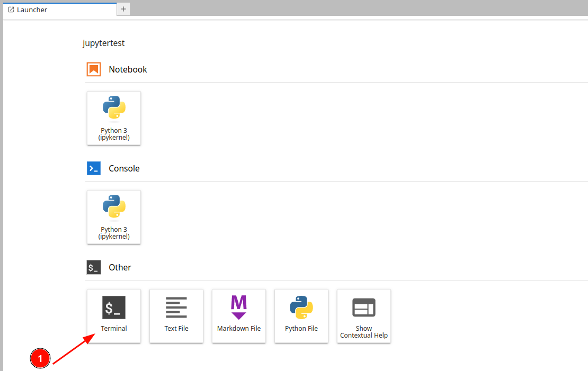Screen dimensions: 588x371
Task: Click the dark Other section icon
Action: coord(94,267)
